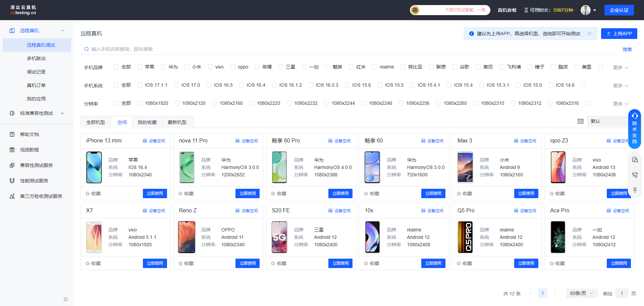The height and width of the screenshot is (306, 644).
Task: Check the vivo brand checkbox
Action: coord(210,67)
